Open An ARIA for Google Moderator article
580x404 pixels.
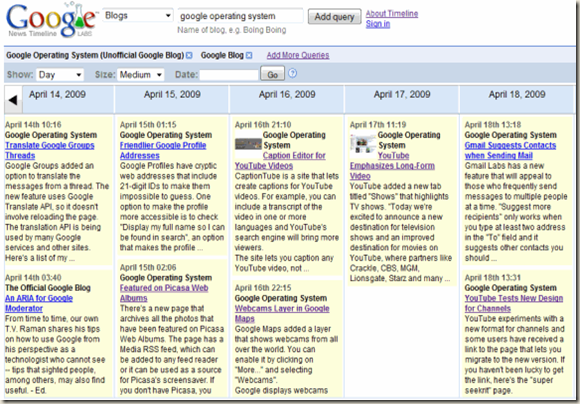tap(39, 303)
